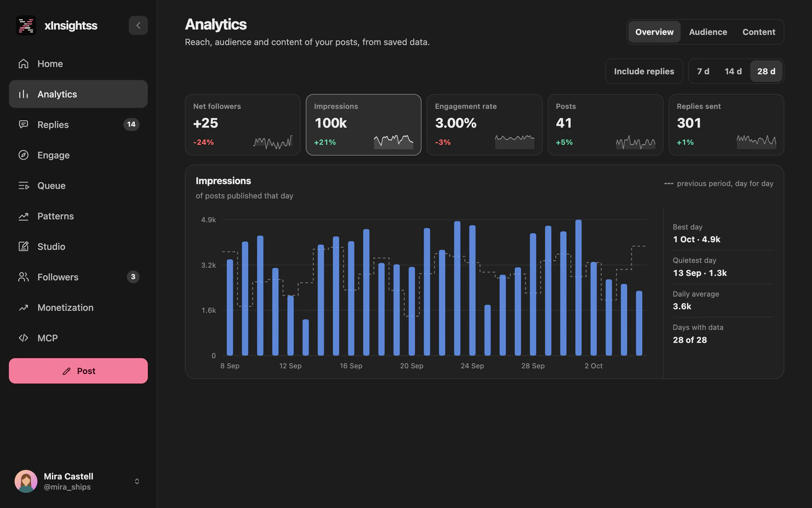Click Mira Castell's profile avatar

26,481
